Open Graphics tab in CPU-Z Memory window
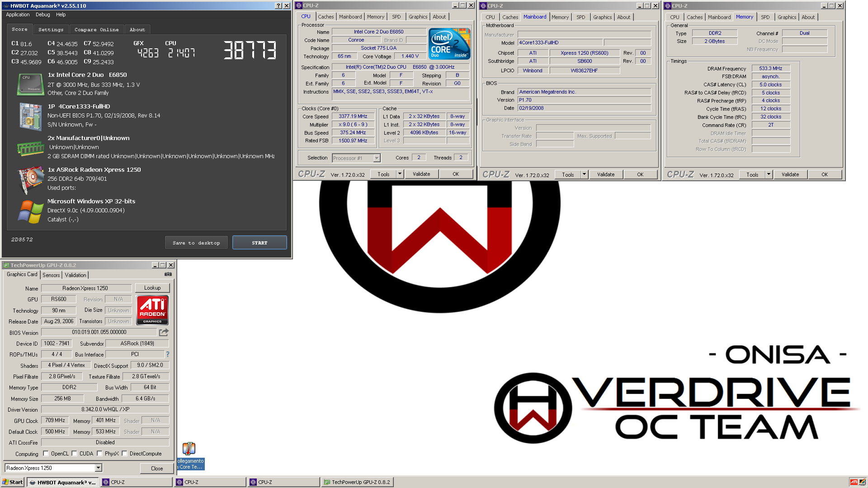Viewport: 868px width, 488px height. point(787,17)
